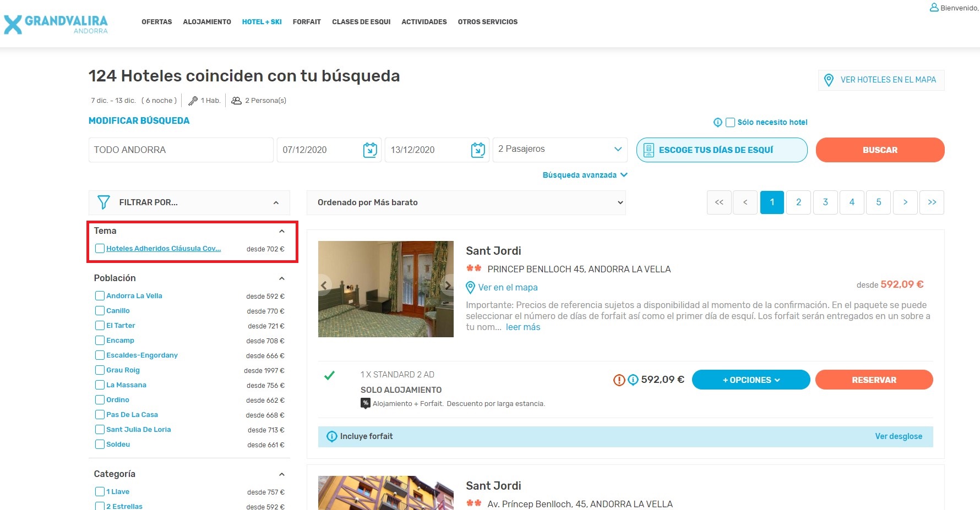Screen dimensions: 980x510
Task: Enable the Sólo necesito hotel checkbox
Action: click(x=730, y=123)
